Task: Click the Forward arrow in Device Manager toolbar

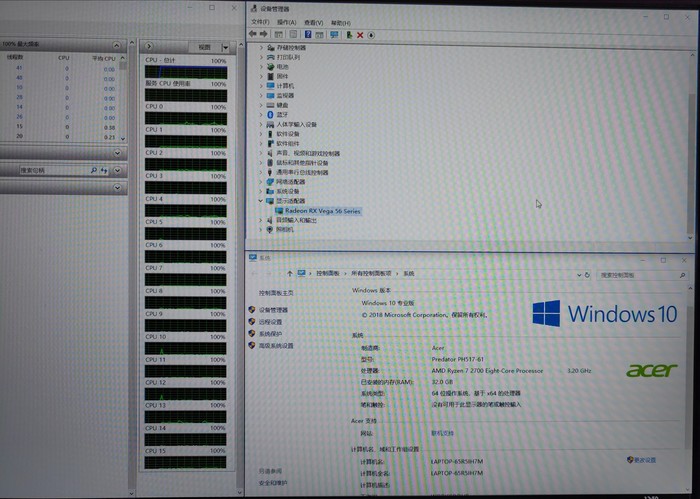Action: point(263,34)
